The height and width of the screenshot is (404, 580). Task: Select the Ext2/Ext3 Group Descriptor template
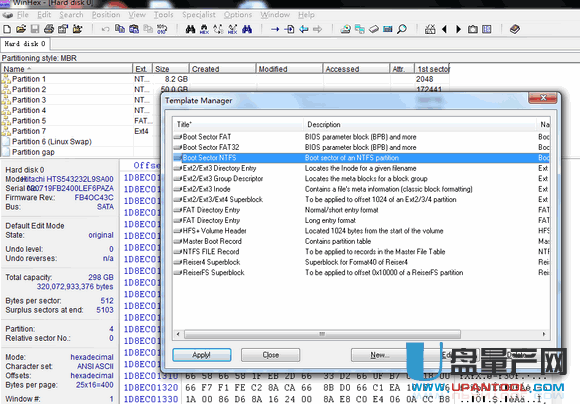click(361, 179)
